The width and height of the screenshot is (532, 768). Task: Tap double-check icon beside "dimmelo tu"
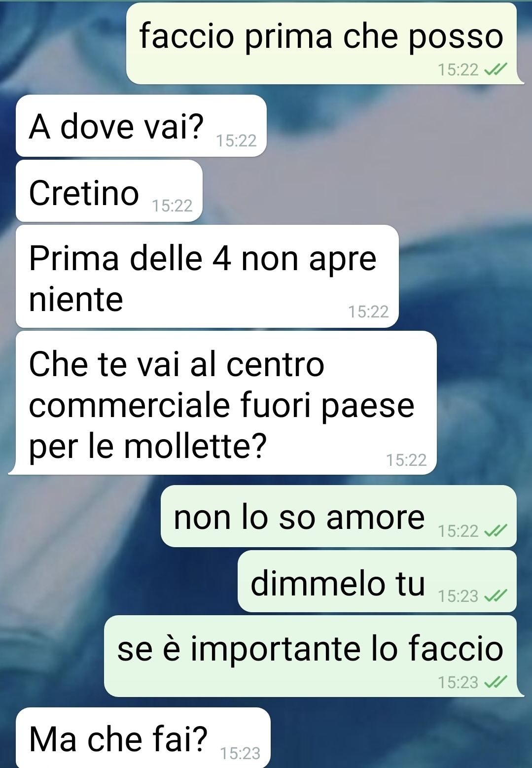496,596
